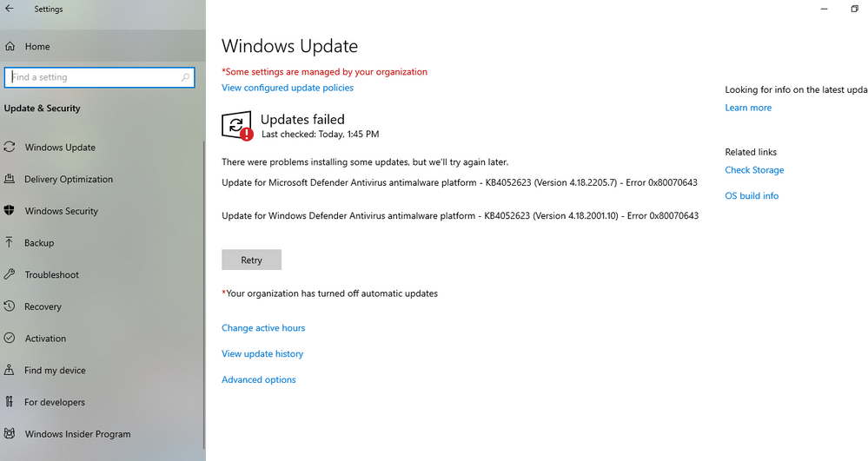This screenshot has height=461, width=868.
Task: Click the Windows Security shield icon
Action: coord(10,210)
